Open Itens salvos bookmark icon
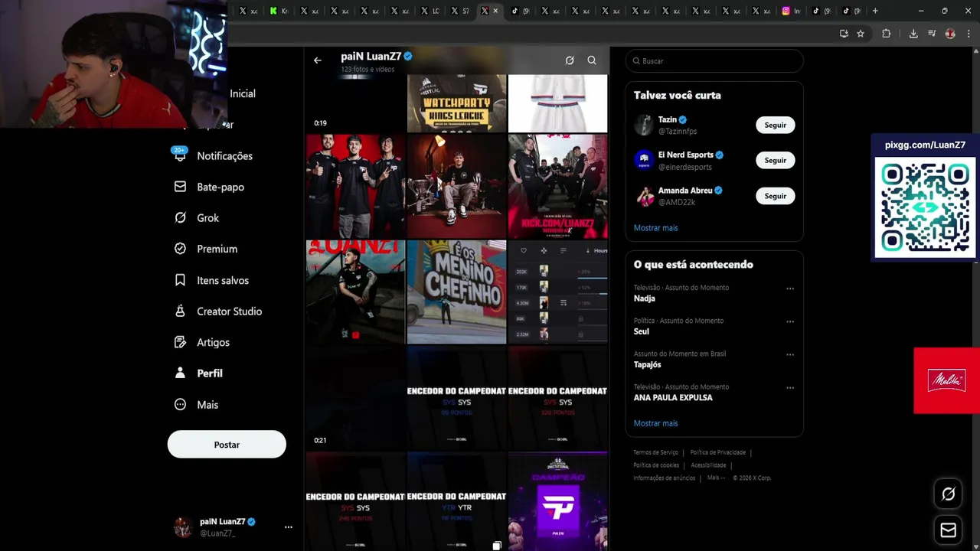980x551 pixels. tap(180, 280)
